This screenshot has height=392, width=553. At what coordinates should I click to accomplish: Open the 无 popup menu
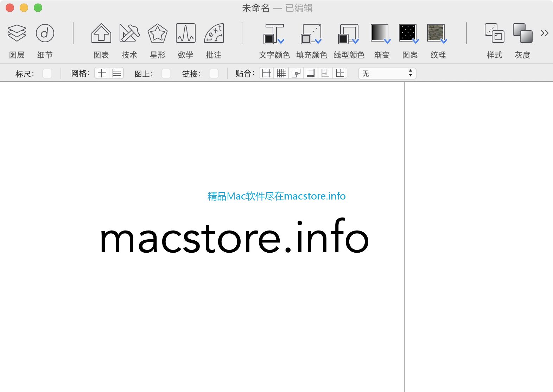click(x=387, y=74)
